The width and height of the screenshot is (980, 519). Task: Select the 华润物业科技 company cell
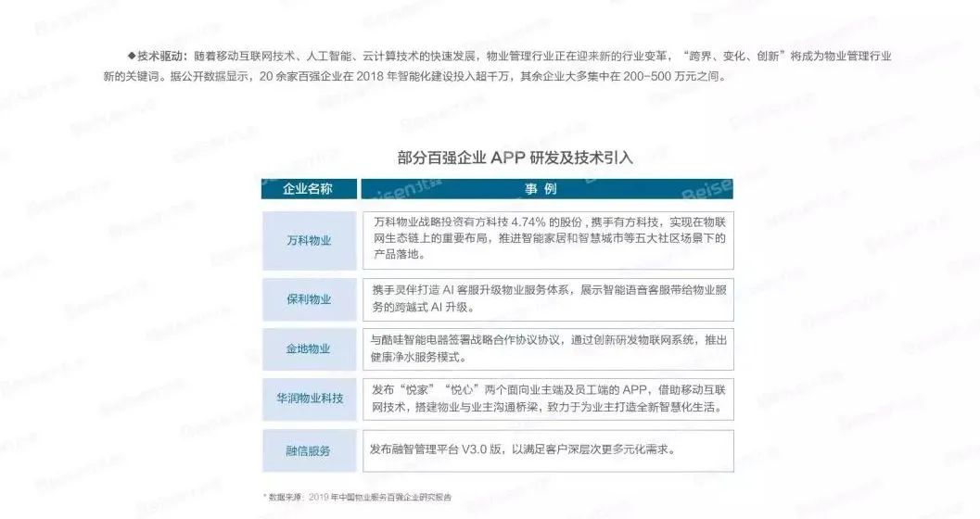(309, 399)
